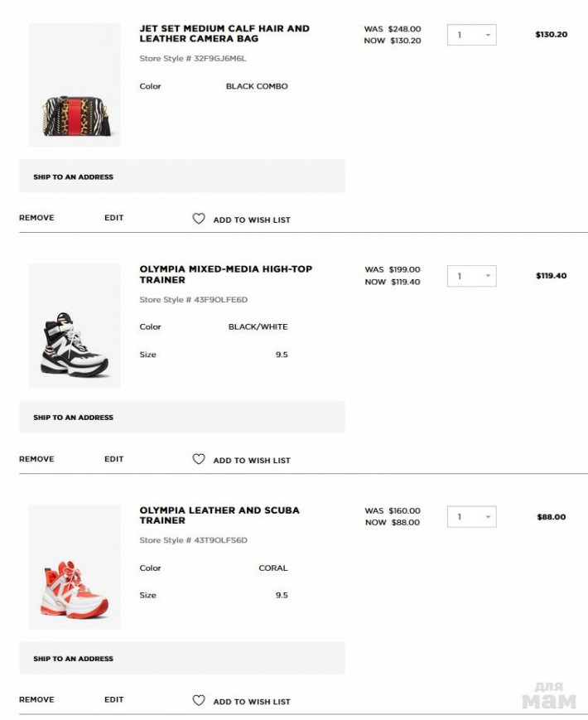Open quantity dropdown for Jet Set camera bag
Viewport: 588px width, 720px height.
(x=471, y=35)
